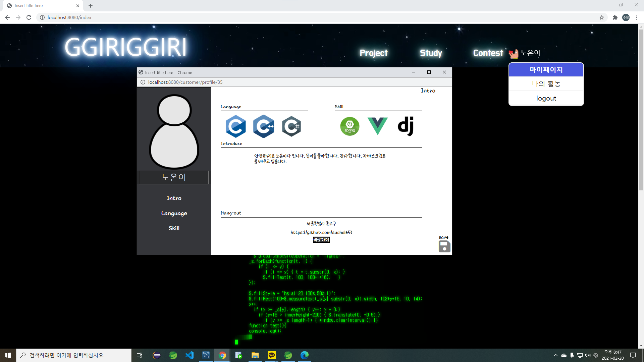Click the C# language icon
This screenshot has height=362, width=644.
click(x=291, y=126)
